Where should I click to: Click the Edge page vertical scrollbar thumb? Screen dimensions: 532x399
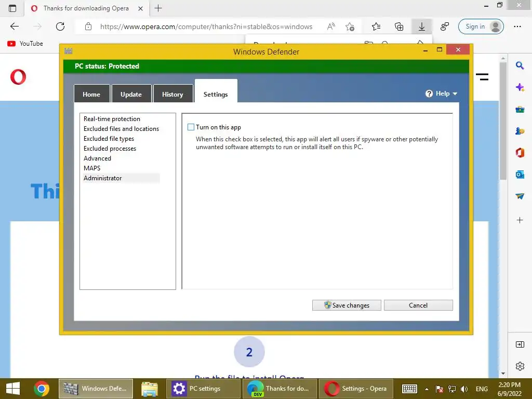tap(503, 121)
